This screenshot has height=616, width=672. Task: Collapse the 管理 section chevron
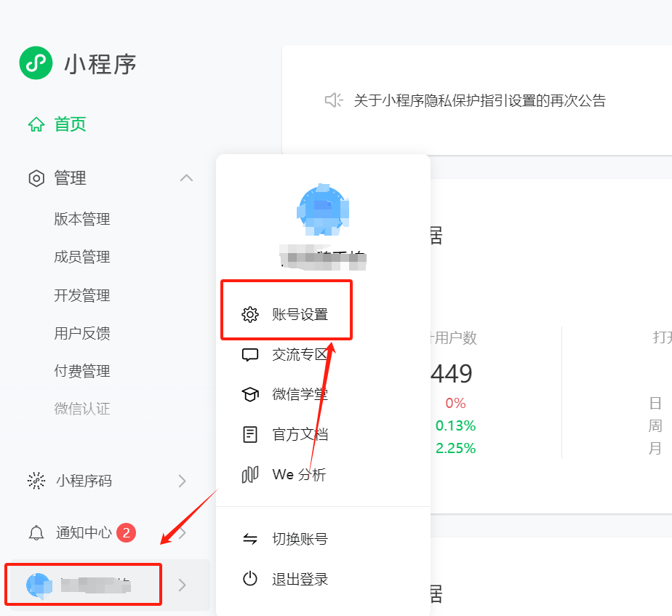pyautogui.click(x=186, y=178)
